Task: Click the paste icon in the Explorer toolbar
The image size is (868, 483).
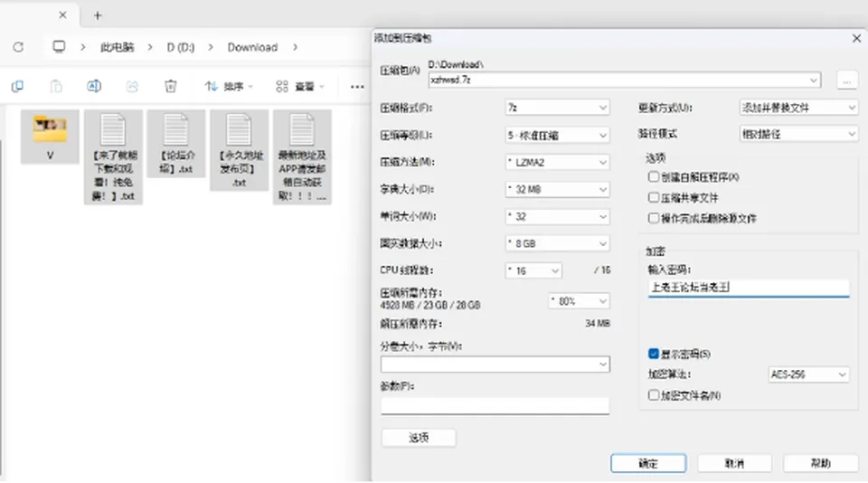Action: click(x=56, y=86)
